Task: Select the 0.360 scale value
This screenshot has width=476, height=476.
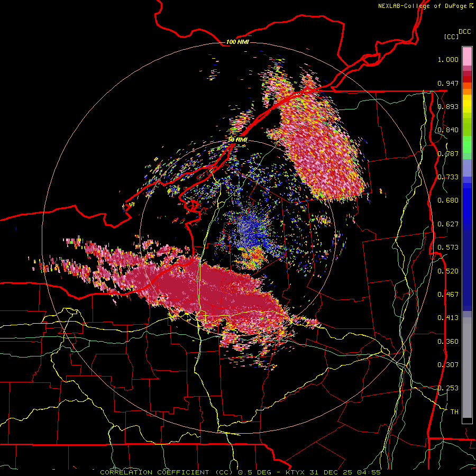Action: click(x=448, y=342)
